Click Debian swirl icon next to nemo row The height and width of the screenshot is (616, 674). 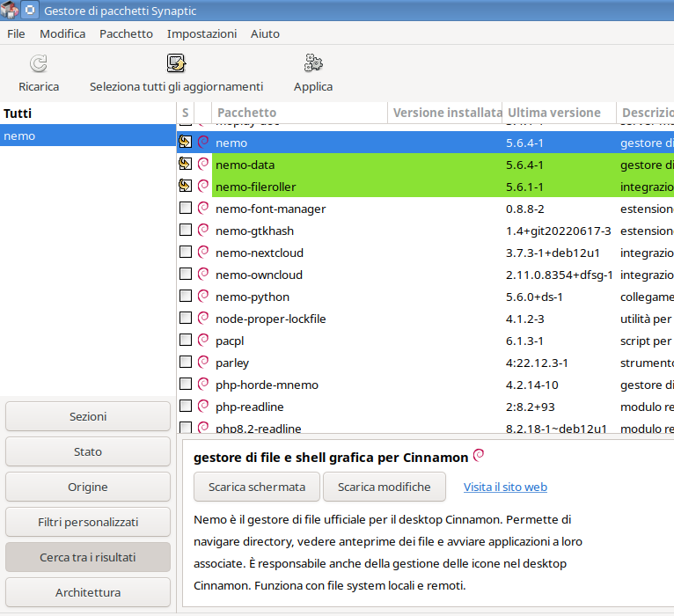coord(203,142)
